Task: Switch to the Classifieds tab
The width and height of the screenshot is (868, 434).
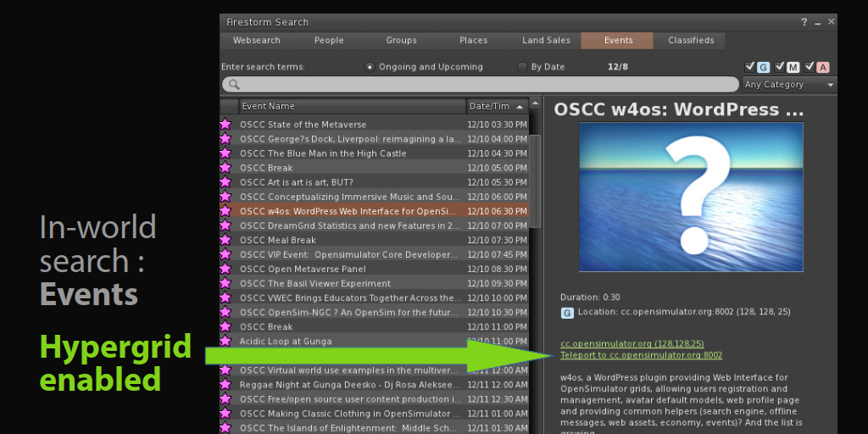Action: point(690,41)
